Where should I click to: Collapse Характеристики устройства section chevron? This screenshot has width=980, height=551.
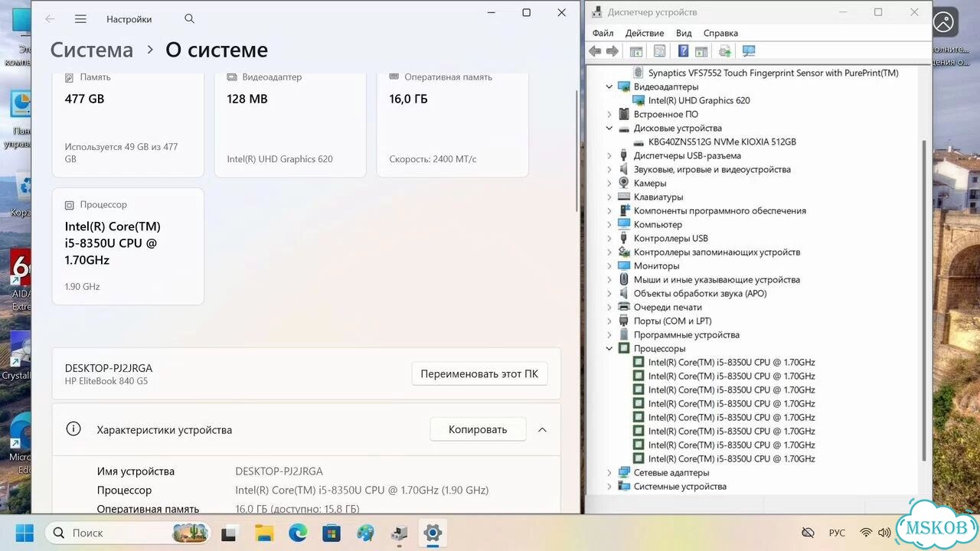click(x=542, y=429)
